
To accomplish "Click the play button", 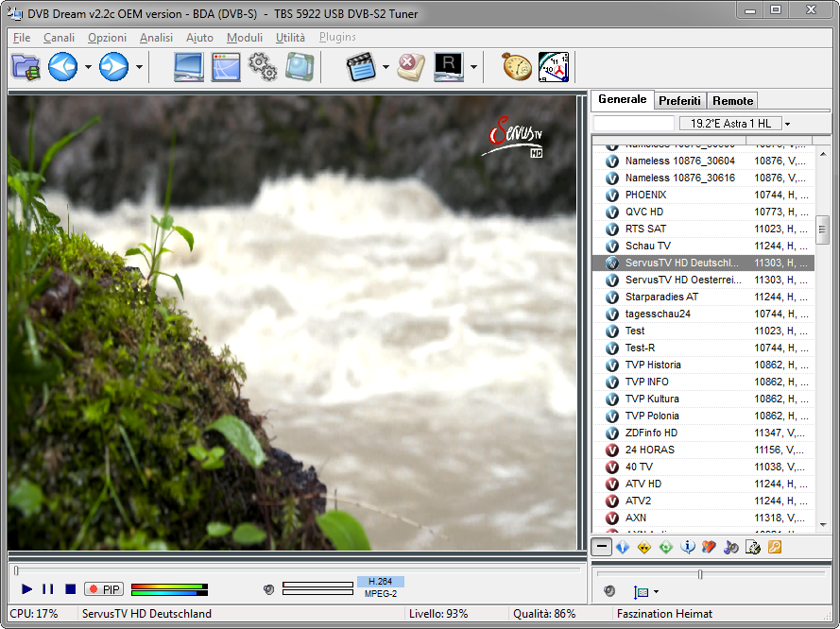I will pos(26,588).
